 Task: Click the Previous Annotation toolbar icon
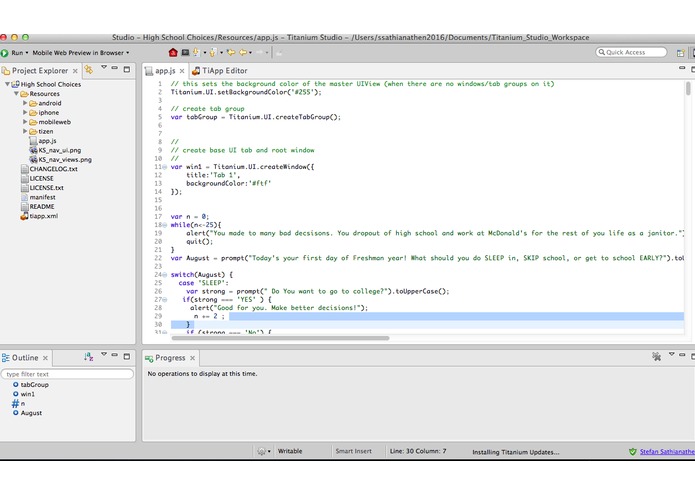pos(213,53)
